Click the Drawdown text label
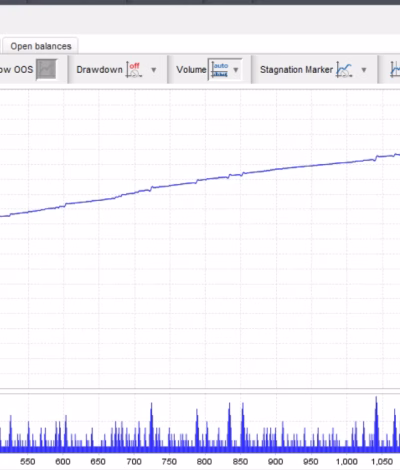Viewport: 400px width, 470px height. [99, 70]
